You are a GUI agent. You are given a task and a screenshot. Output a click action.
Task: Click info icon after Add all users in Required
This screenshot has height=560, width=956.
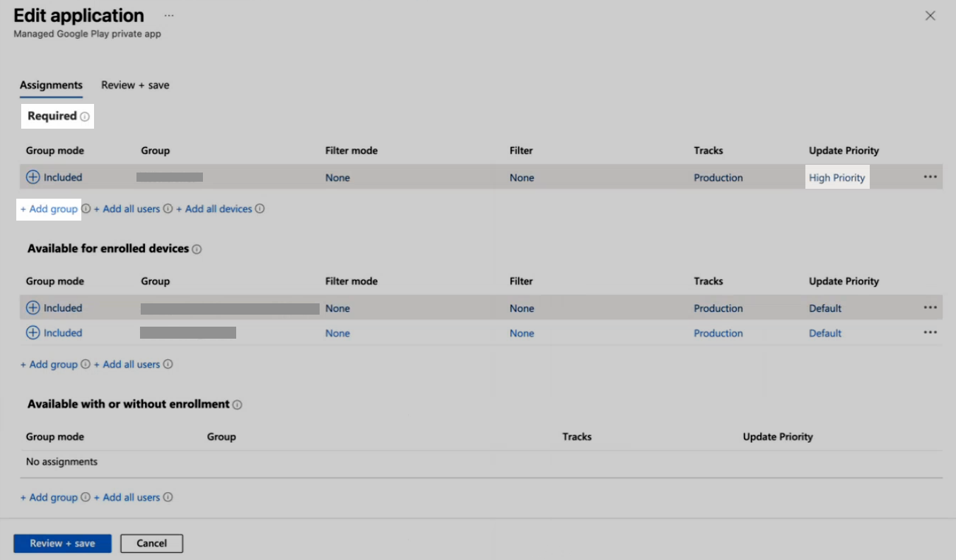point(168,209)
